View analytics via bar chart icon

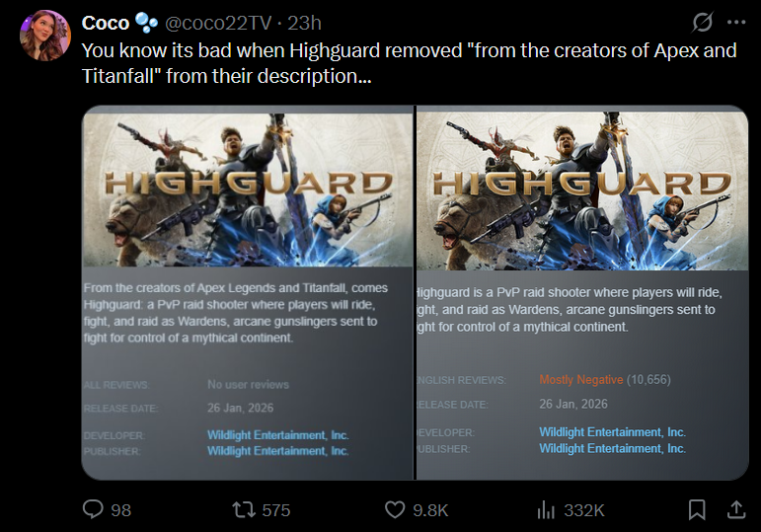[x=546, y=509]
